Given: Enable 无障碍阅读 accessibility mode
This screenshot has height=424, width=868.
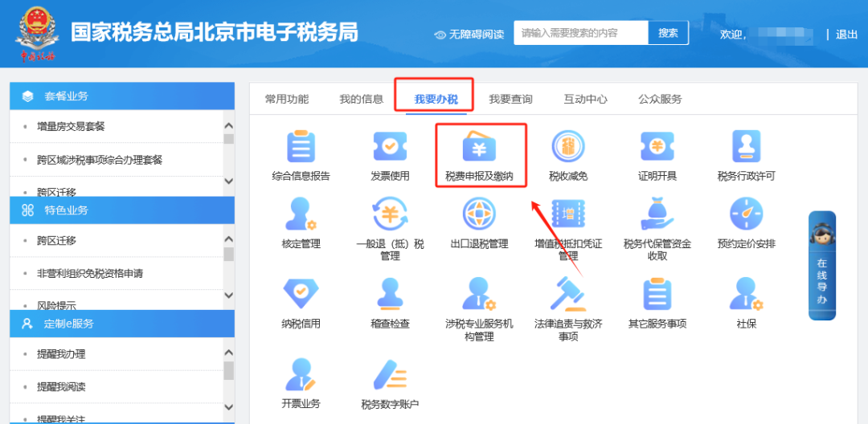Looking at the screenshot, I should click(469, 35).
